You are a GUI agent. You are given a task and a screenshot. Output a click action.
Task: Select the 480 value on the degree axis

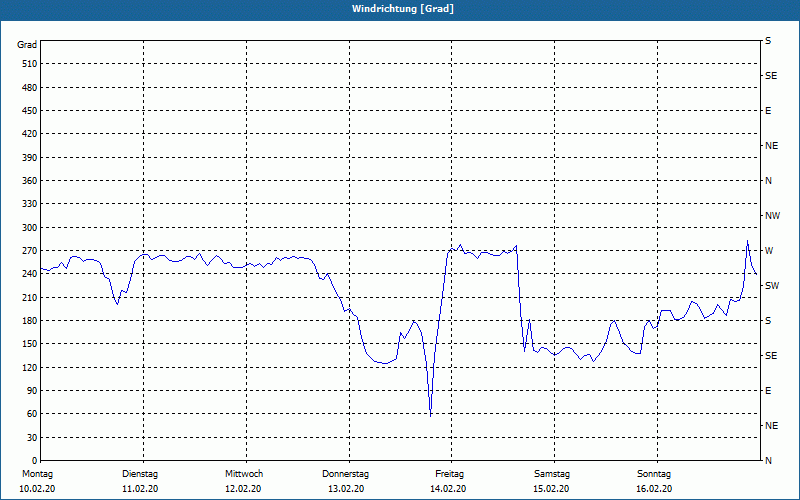click(x=30, y=87)
